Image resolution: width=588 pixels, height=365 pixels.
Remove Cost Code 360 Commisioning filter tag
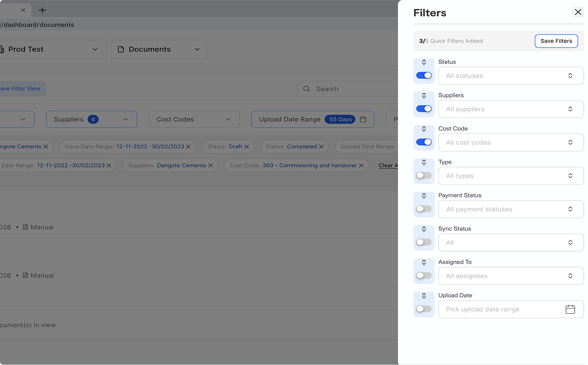click(x=361, y=165)
